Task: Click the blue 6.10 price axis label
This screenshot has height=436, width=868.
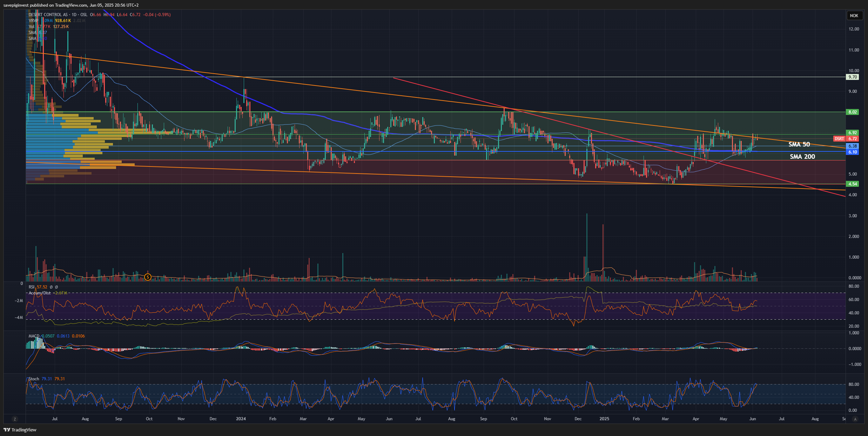Action: pos(853,152)
